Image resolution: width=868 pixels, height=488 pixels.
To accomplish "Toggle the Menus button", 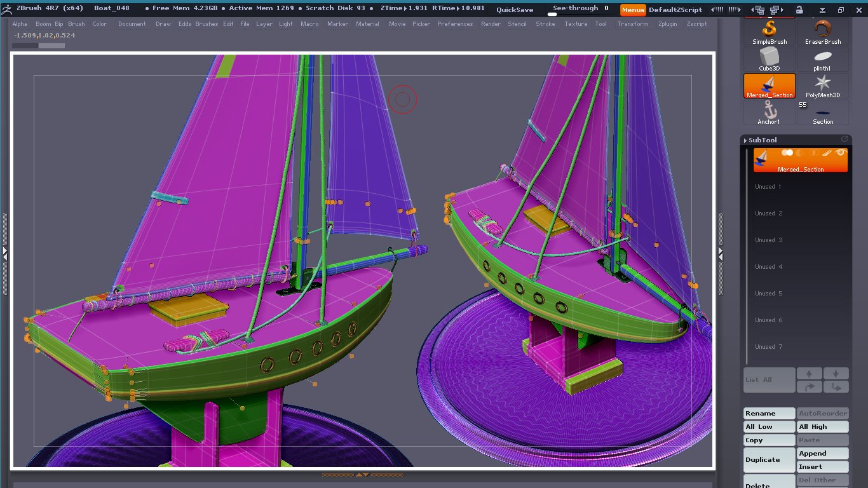I will pos(632,10).
